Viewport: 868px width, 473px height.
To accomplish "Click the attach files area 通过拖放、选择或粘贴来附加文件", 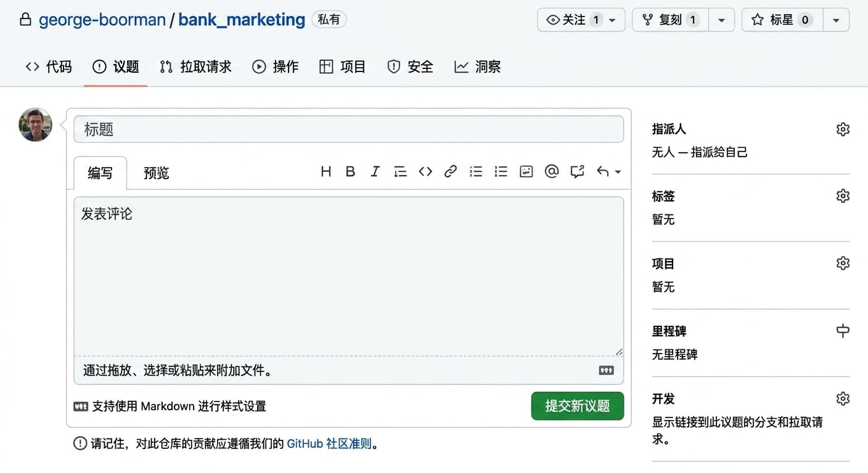I will (349, 370).
